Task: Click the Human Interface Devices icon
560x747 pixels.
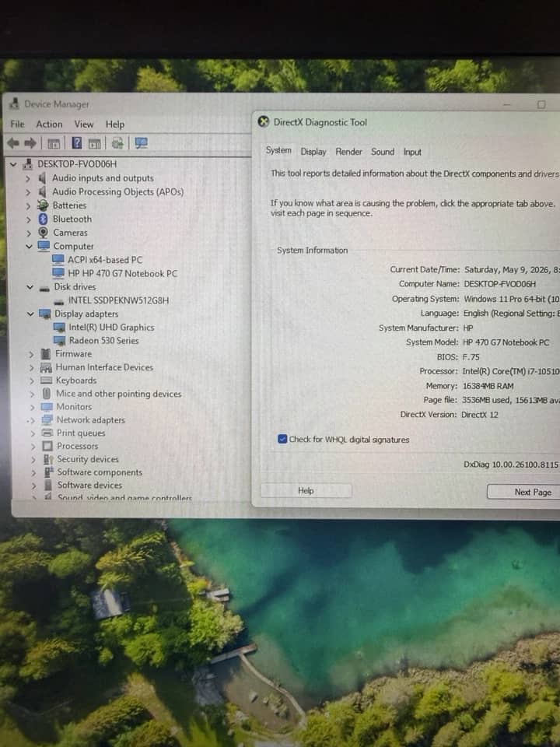Action: click(46, 367)
